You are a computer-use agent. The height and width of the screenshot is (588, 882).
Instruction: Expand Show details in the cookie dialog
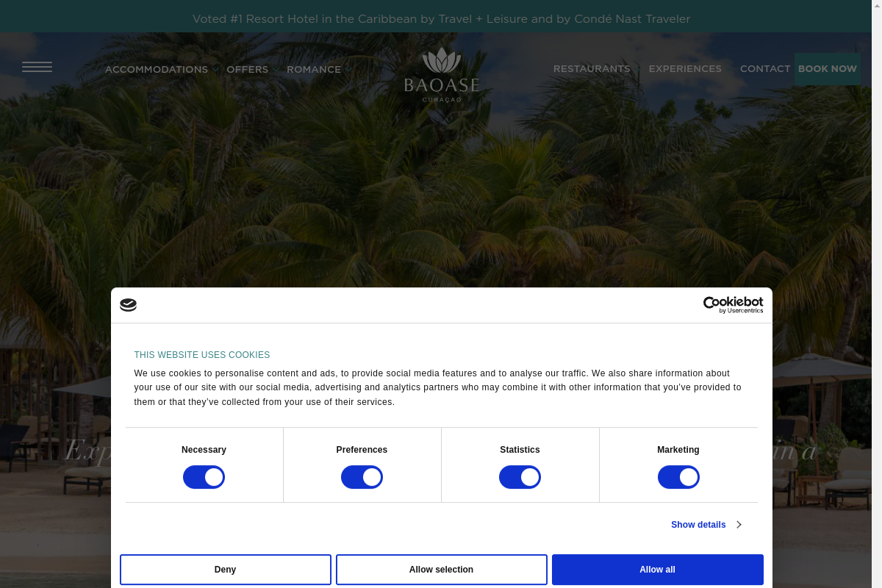click(706, 525)
